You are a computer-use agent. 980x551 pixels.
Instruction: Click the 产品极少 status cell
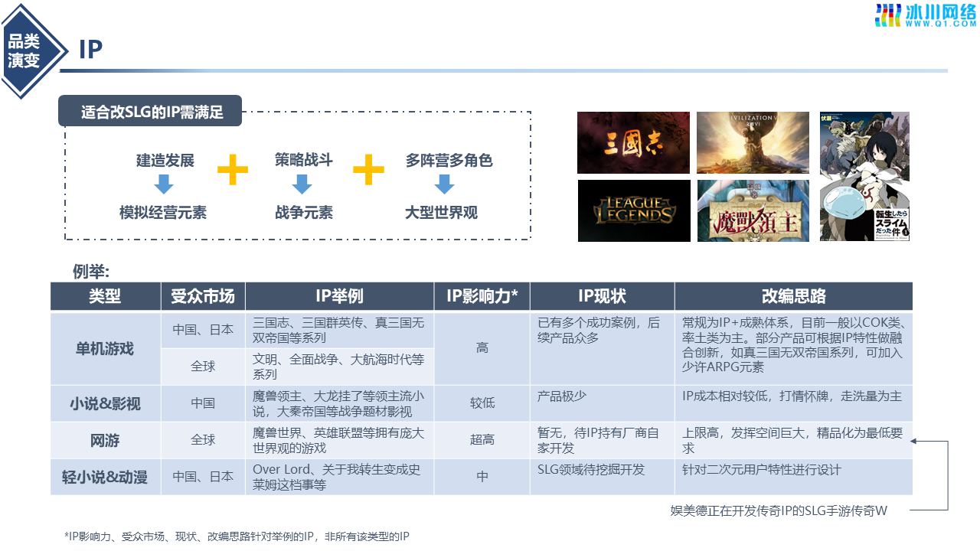click(x=602, y=403)
